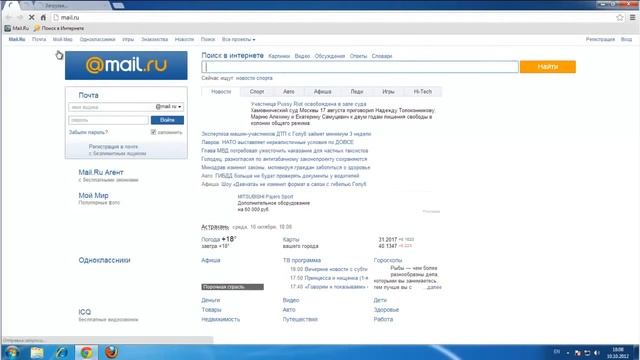
Task: Click the browser home icon
Action: coord(43,18)
